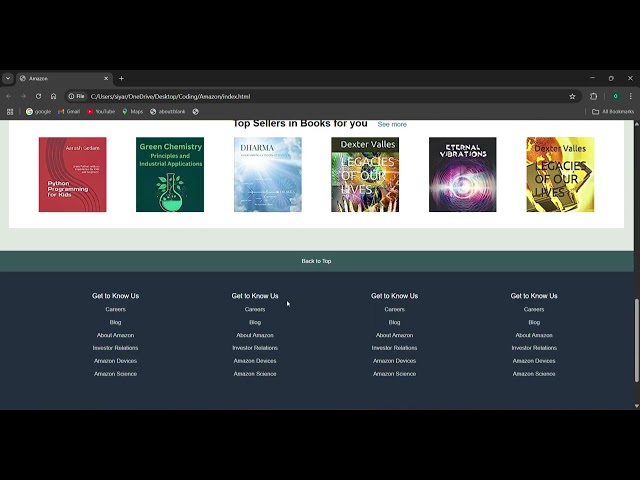
Task: Open the apps grid in bookmarks bar
Action: pos(10,111)
